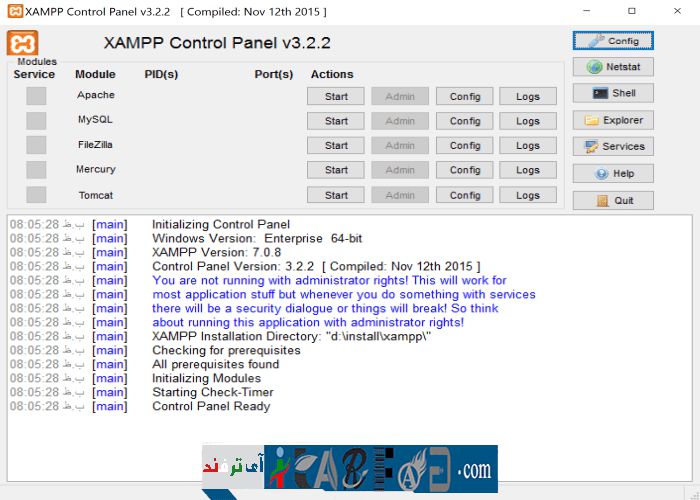
Task: Quit the XAMPP Control Panel
Action: (613, 200)
